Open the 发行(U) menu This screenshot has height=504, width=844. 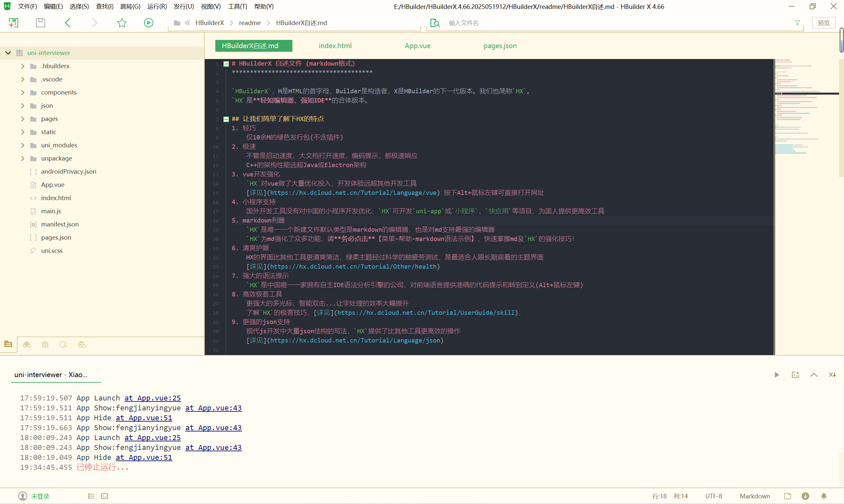pyautogui.click(x=184, y=7)
